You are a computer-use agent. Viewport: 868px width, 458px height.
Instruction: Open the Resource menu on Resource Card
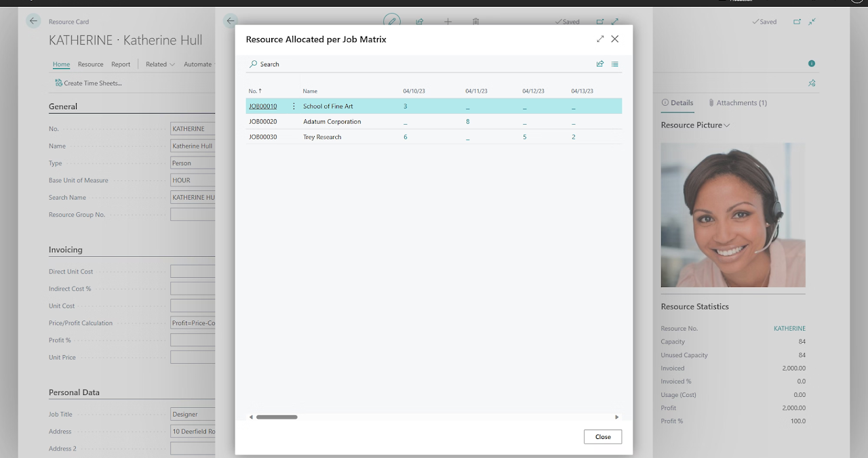[90, 64]
